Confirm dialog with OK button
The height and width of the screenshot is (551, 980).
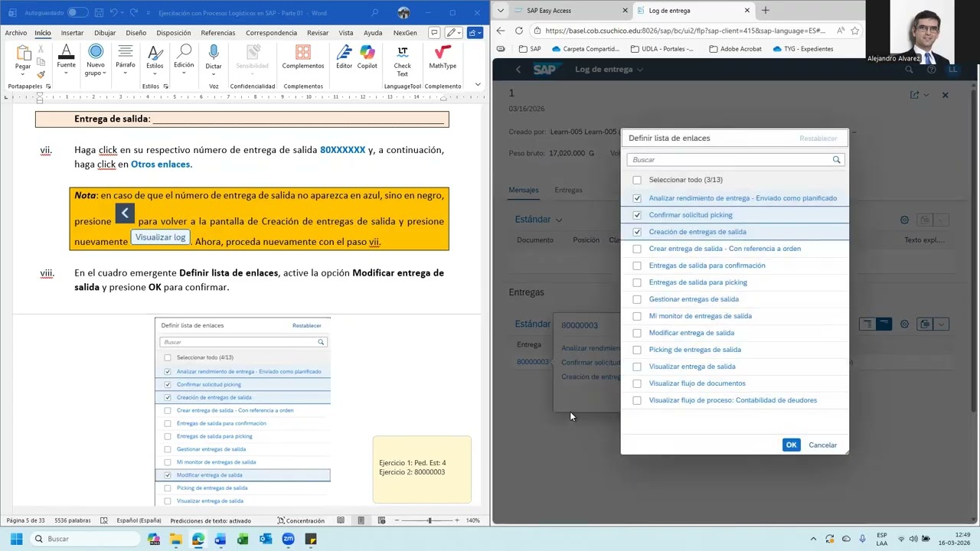click(x=792, y=445)
